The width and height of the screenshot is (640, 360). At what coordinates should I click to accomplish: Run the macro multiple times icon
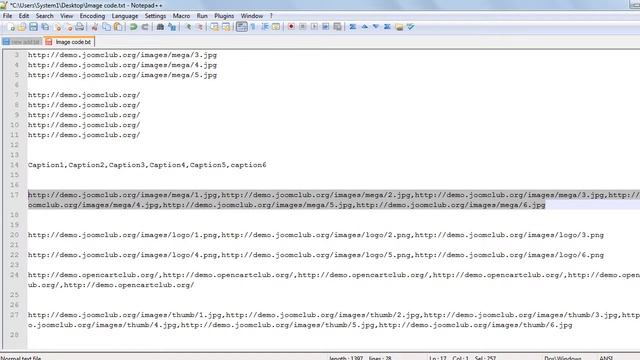point(325,27)
